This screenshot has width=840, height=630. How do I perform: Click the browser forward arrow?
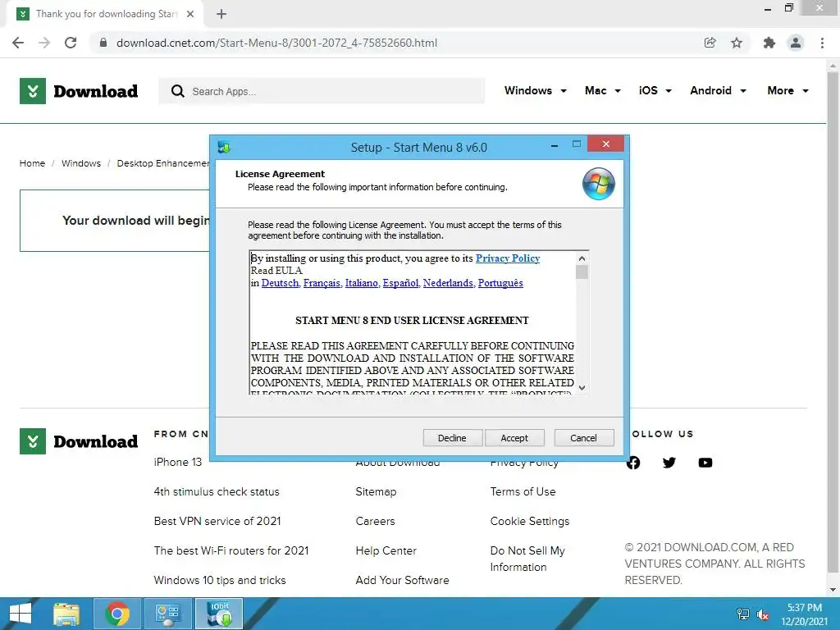(x=44, y=43)
